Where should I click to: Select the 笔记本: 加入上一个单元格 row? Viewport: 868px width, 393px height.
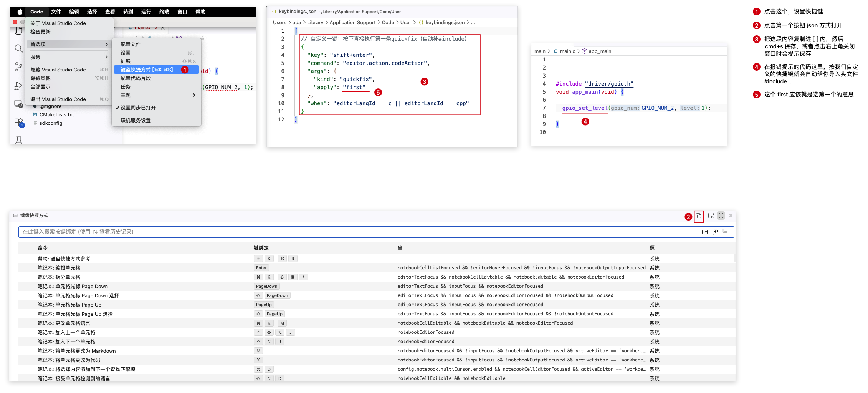377,333
